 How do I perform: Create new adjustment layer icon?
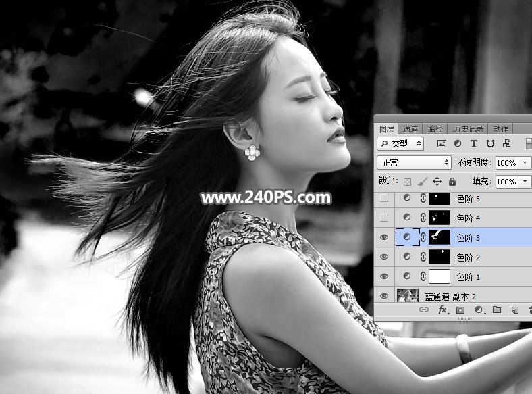(479, 310)
